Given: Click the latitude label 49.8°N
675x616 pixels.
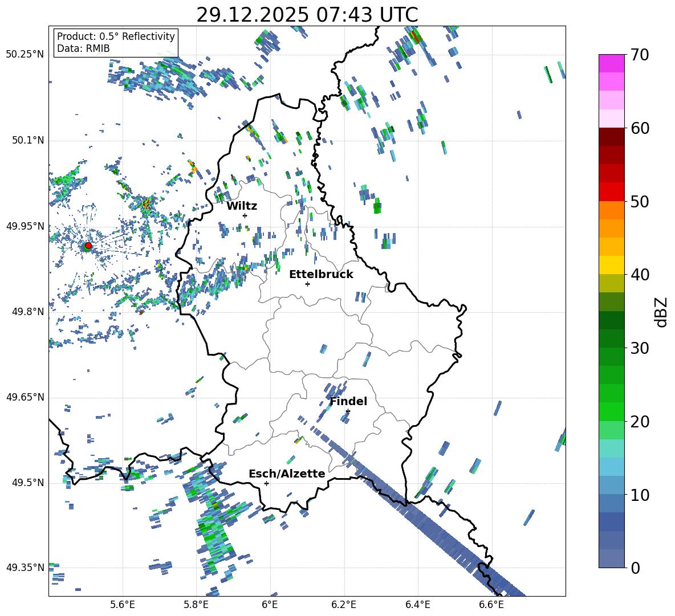Looking at the screenshot, I should 27,312.
